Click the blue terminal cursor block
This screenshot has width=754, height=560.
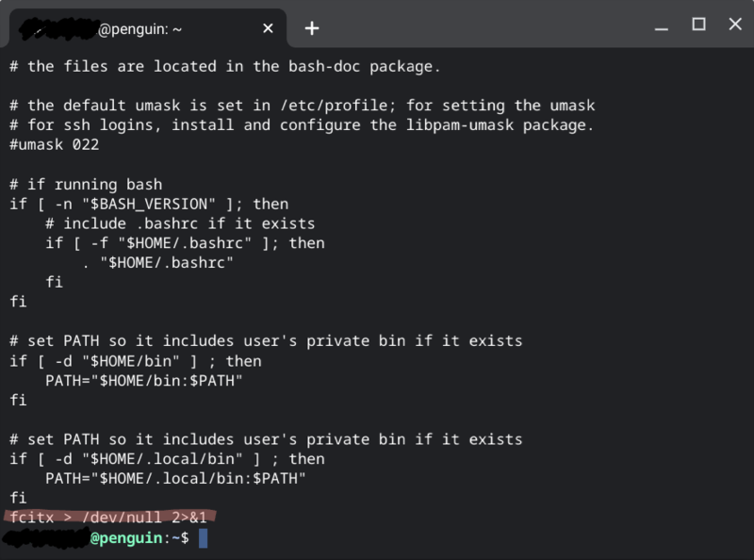pyautogui.click(x=203, y=537)
